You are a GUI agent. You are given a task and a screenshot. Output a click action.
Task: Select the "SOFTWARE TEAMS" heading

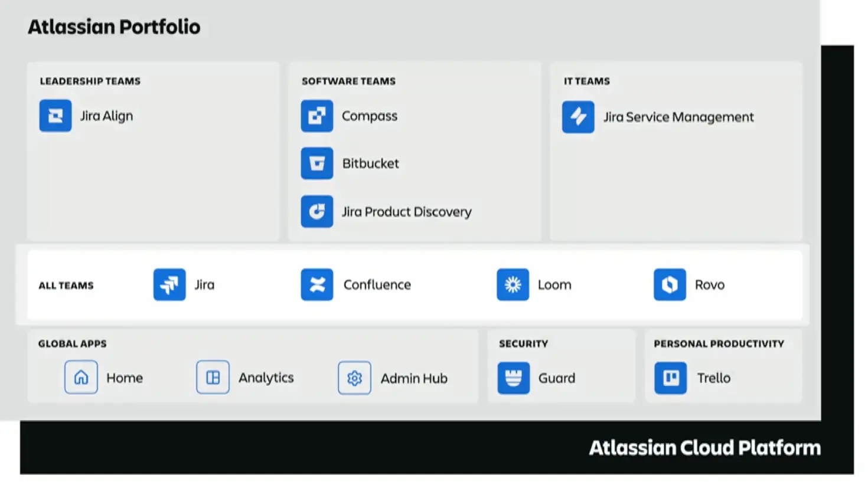pos(349,81)
